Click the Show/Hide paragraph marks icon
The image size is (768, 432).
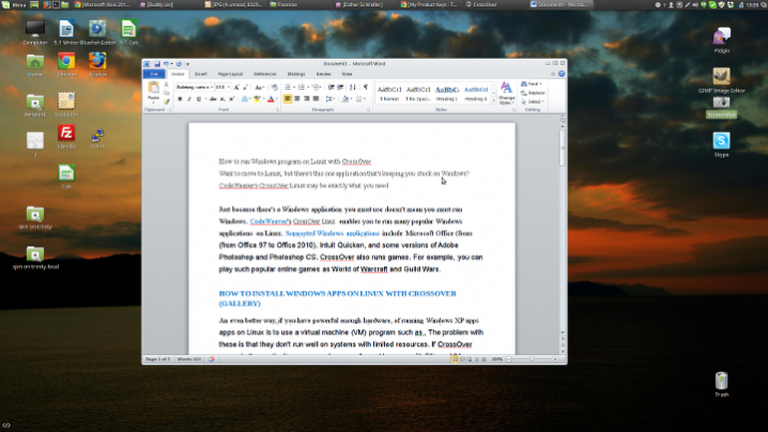click(x=366, y=87)
